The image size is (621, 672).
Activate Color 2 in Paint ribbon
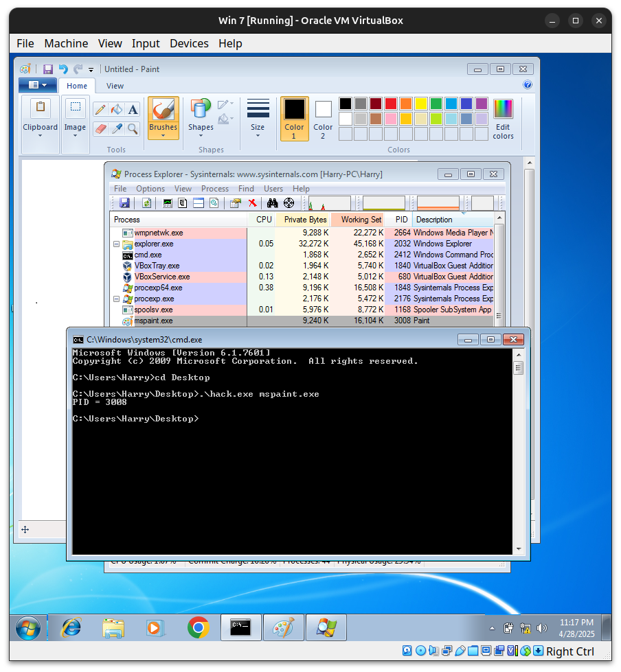coord(323,119)
